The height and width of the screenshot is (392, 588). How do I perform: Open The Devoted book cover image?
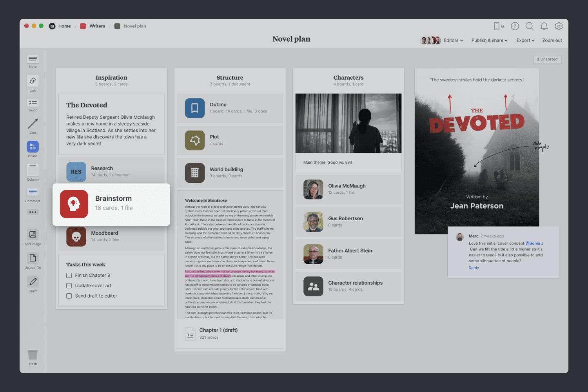pos(477,151)
